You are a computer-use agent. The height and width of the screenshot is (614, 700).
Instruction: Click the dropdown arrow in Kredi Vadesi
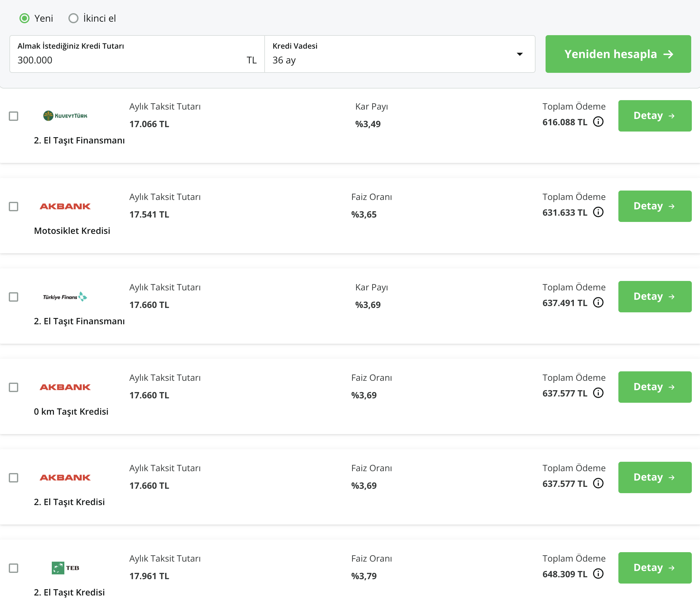click(520, 54)
